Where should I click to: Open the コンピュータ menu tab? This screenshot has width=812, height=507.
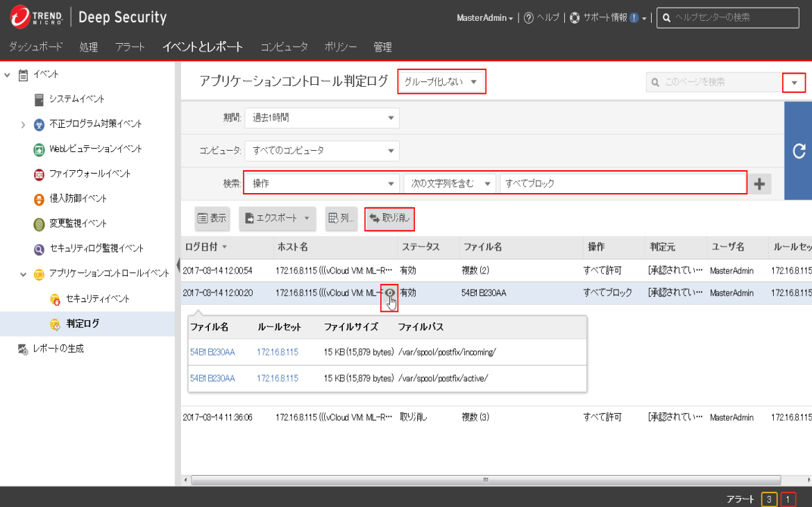pyautogui.click(x=284, y=47)
